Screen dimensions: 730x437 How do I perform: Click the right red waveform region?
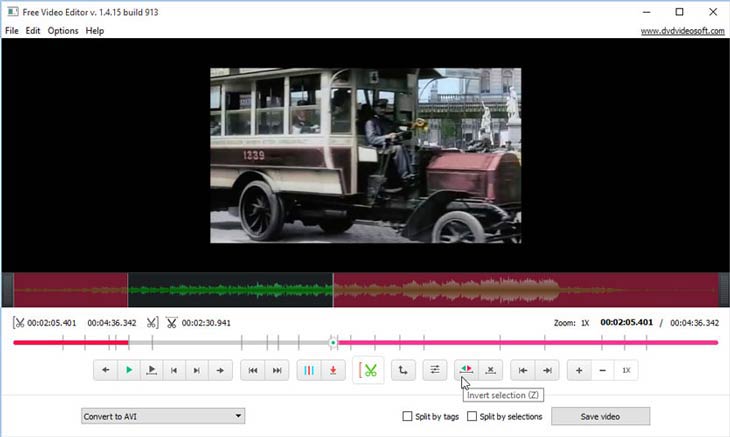coord(526,290)
